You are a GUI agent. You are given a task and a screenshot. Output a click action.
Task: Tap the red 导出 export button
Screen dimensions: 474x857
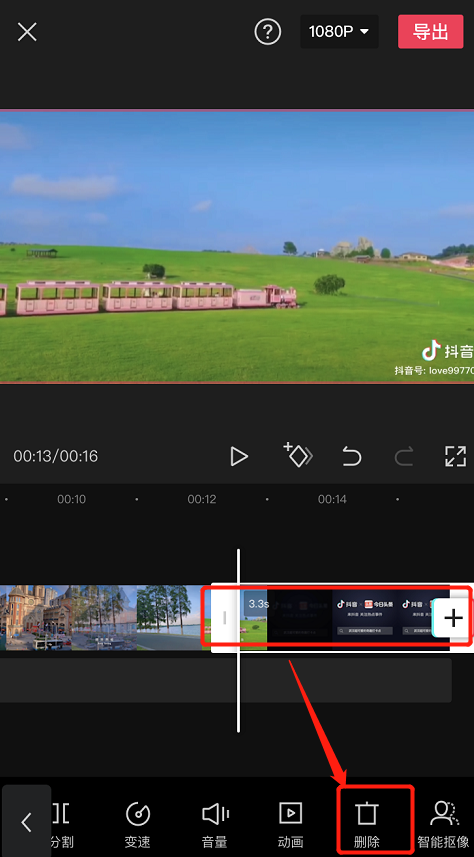[x=430, y=32]
